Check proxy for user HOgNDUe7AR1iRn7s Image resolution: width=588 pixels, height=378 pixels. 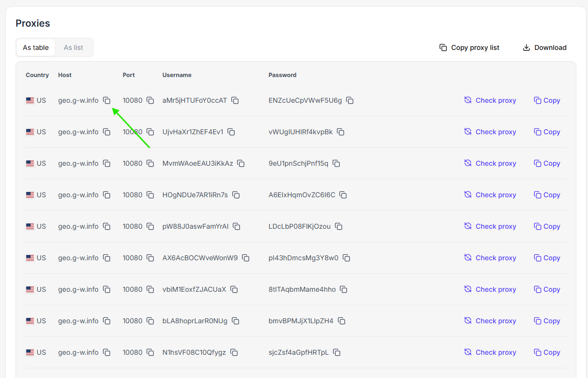(490, 195)
